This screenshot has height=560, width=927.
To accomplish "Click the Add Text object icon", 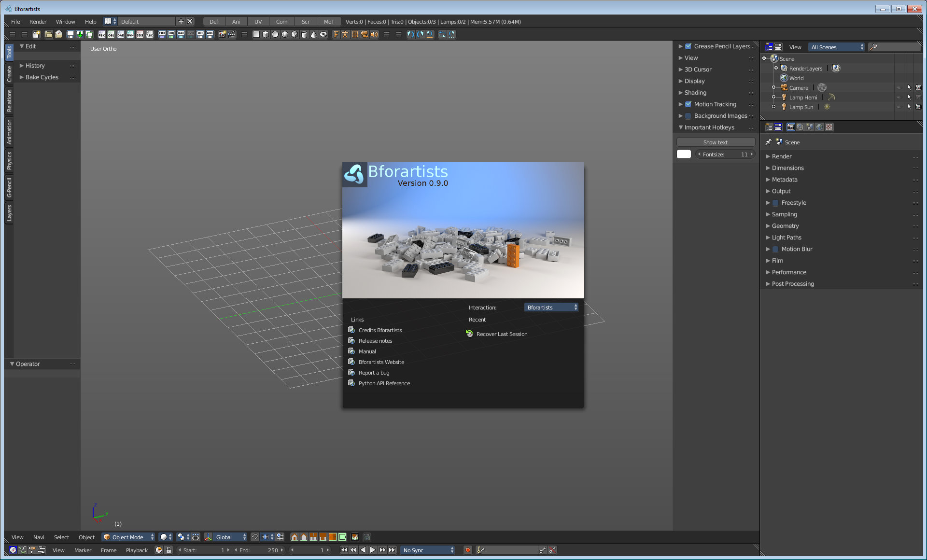I will [x=336, y=34].
